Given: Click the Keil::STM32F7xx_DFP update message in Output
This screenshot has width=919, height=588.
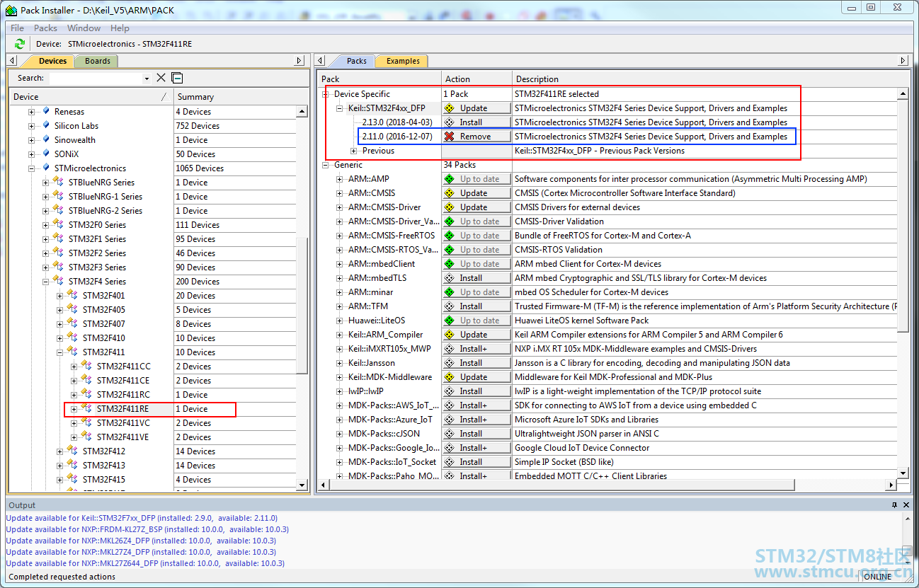Looking at the screenshot, I should (142, 518).
